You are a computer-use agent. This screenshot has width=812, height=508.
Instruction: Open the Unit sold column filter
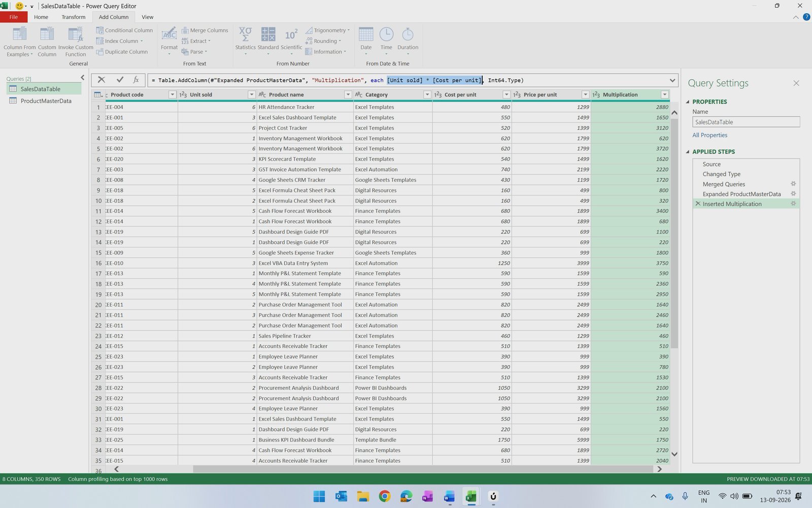251,95
